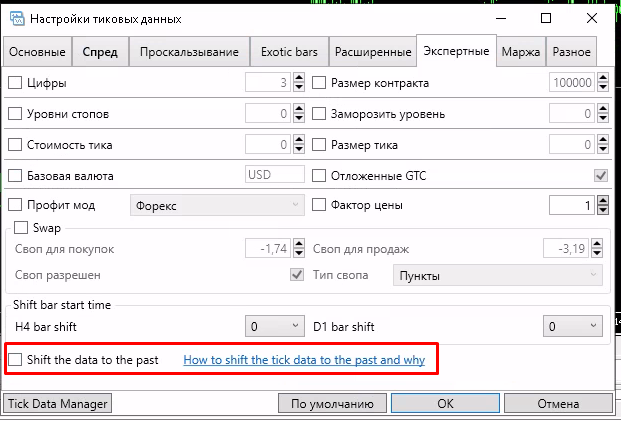Select the Экспертные tab
The width and height of the screenshot is (621, 421).
click(456, 51)
